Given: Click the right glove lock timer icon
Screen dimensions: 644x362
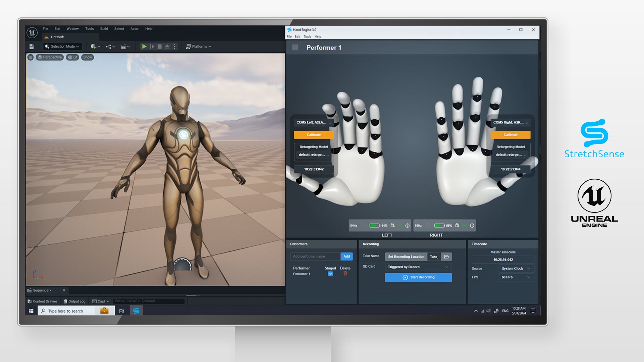Looking at the screenshot, I should [x=457, y=226].
